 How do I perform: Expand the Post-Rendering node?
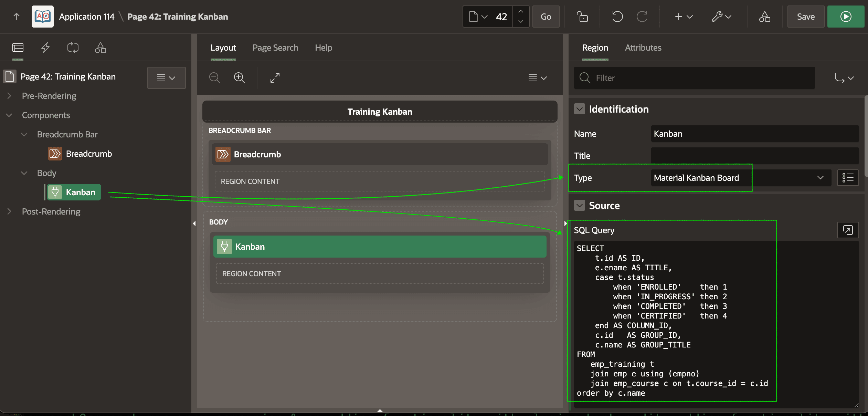click(x=9, y=211)
